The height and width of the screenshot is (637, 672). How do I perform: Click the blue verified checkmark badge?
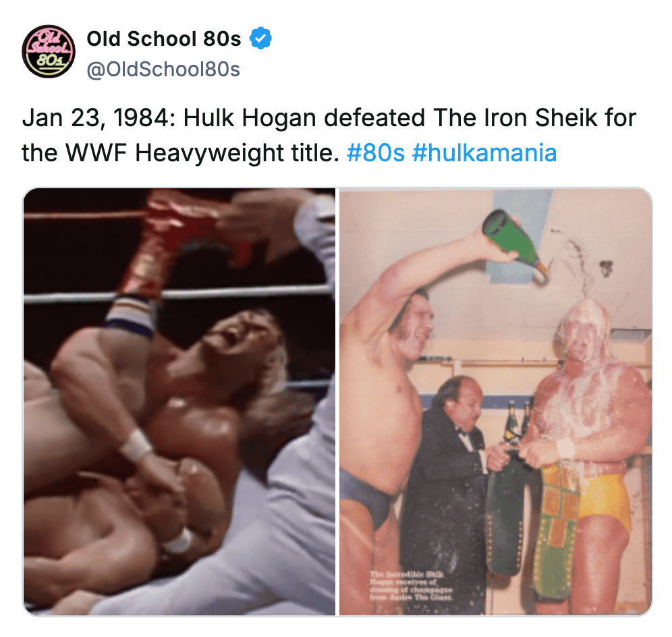(x=260, y=38)
